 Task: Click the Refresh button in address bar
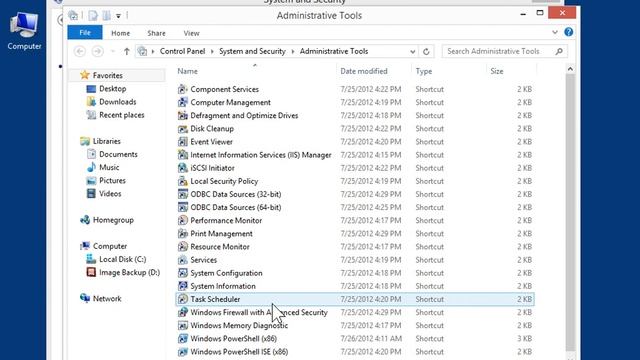(x=426, y=51)
